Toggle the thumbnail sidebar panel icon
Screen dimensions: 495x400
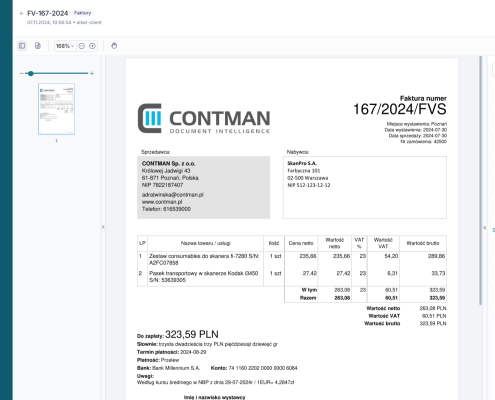22,46
